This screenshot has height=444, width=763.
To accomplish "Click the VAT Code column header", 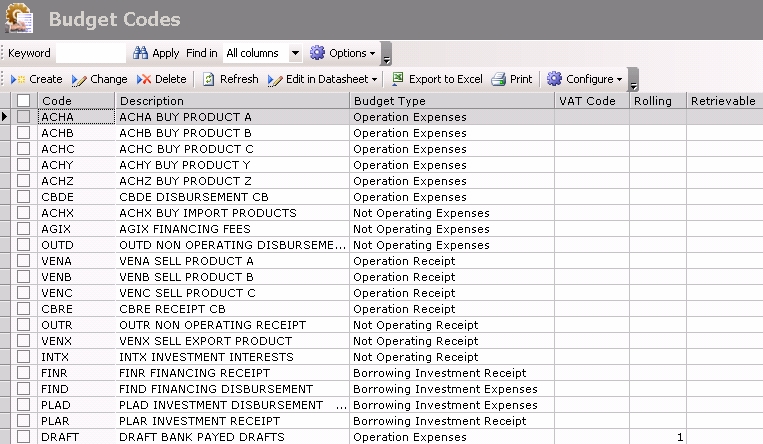I will tap(591, 101).
